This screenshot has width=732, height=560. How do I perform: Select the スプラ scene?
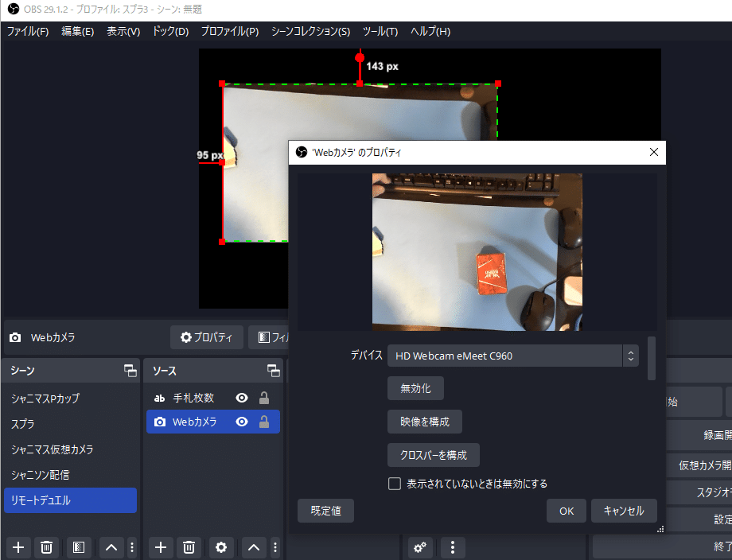pyautogui.click(x=71, y=424)
